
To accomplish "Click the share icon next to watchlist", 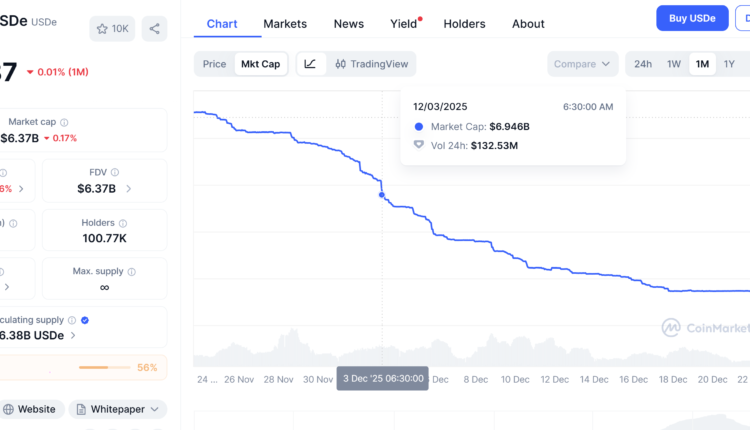I will (x=154, y=29).
